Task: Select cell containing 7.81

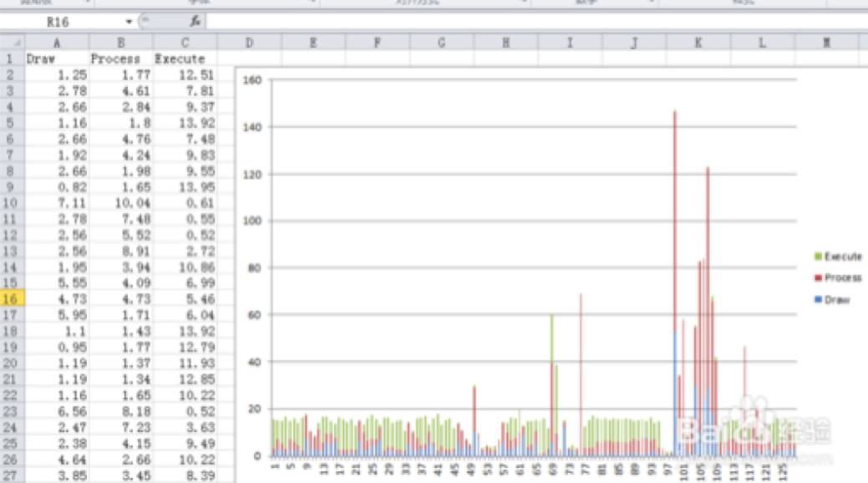Action: pyautogui.click(x=185, y=91)
